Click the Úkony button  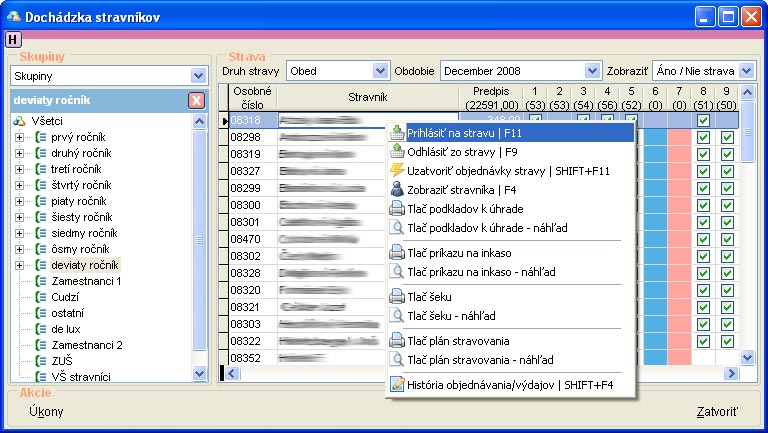coord(47,412)
